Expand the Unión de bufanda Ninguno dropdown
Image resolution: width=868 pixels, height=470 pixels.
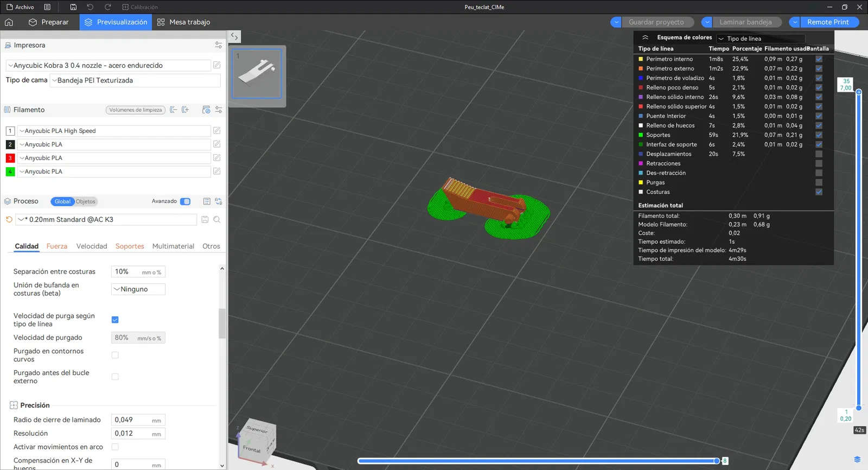click(138, 289)
